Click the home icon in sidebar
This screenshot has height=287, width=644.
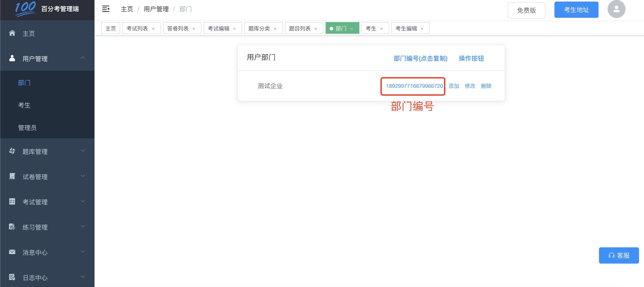pos(12,33)
